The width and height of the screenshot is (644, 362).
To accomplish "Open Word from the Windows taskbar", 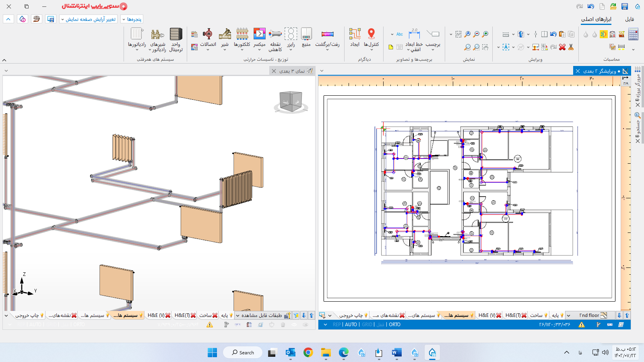I will (396, 353).
